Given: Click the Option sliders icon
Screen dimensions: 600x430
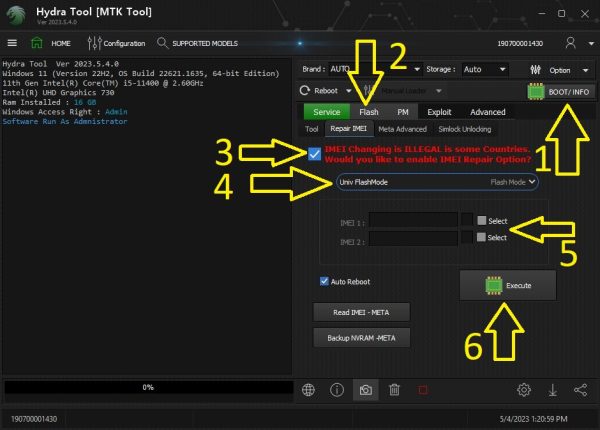Looking at the screenshot, I should [535, 70].
